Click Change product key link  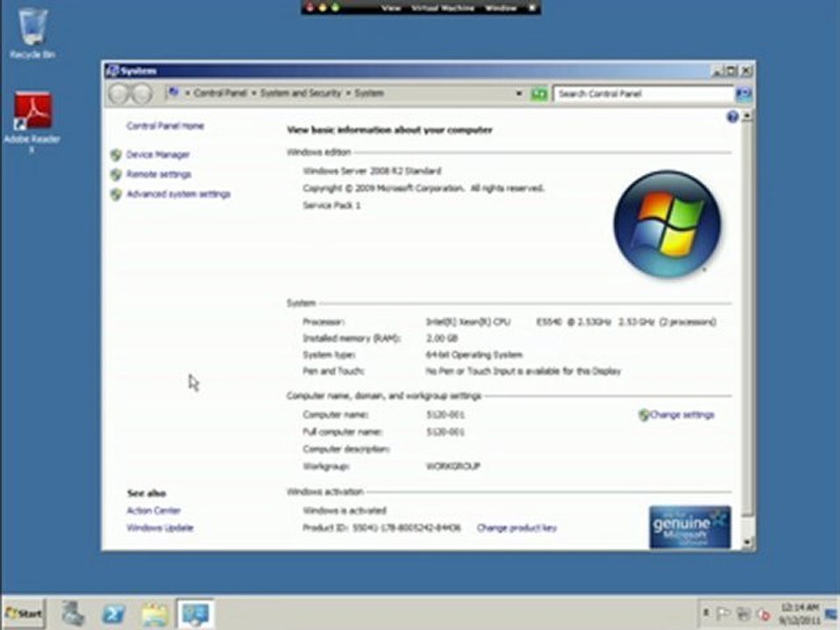[x=516, y=528]
